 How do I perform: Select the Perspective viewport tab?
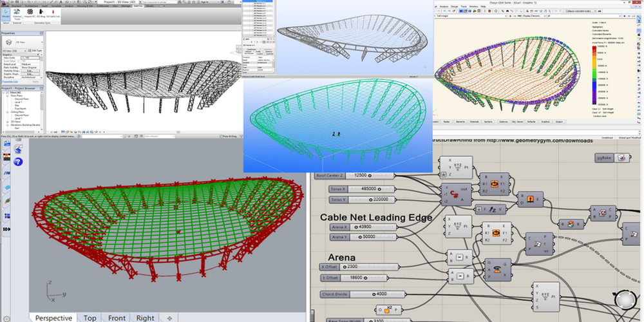point(53,317)
